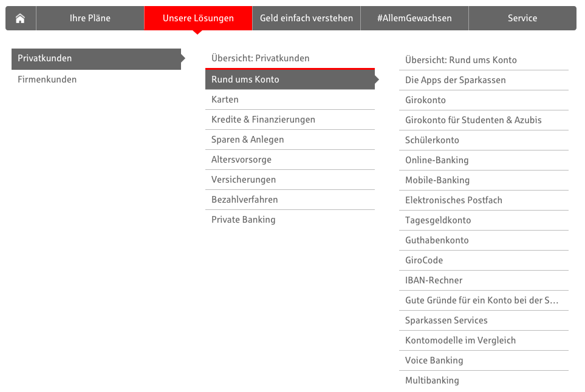Go to the #AllemGewachsen tab
585x392 pixels.
414,18
